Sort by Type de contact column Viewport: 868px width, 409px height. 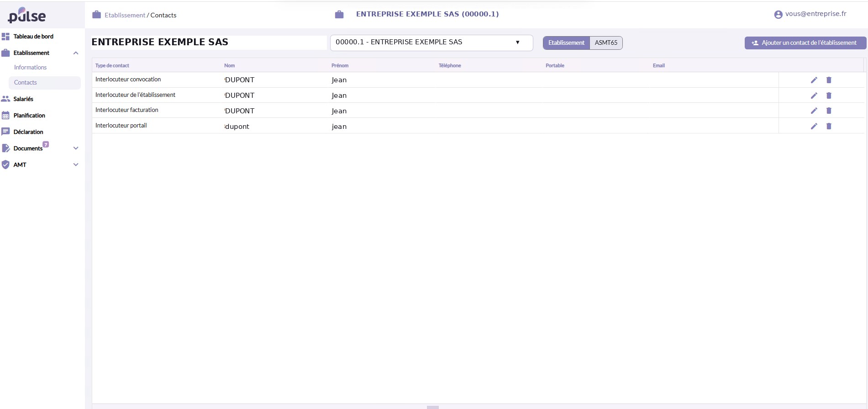[x=112, y=65]
